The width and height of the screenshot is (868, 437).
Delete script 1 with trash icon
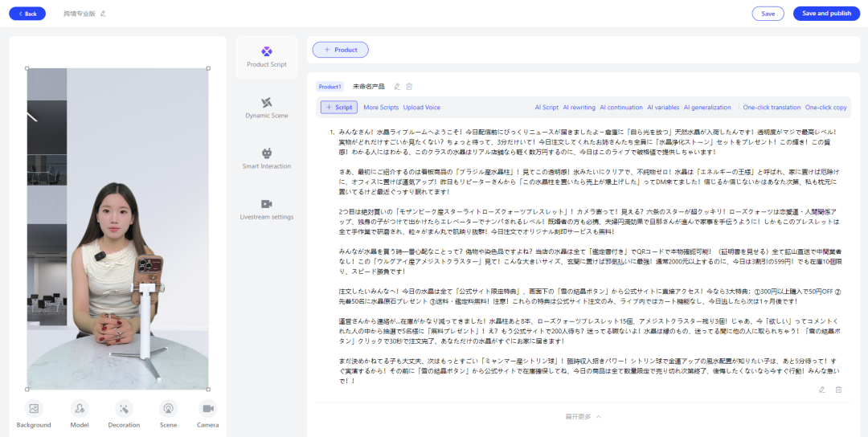[x=838, y=390]
